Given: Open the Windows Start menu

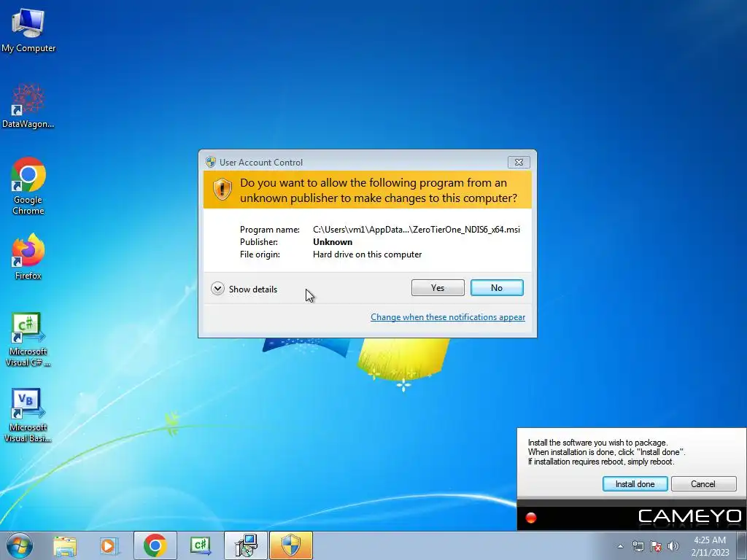Looking at the screenshot, I should pyautogui.click(x=19, y=545).
